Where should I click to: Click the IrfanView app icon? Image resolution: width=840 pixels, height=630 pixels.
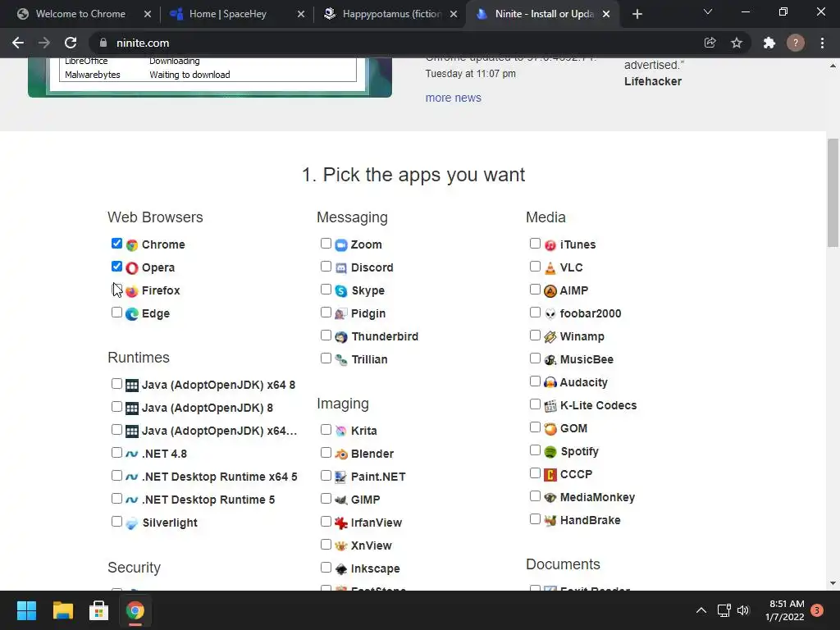tap(341, 523)
